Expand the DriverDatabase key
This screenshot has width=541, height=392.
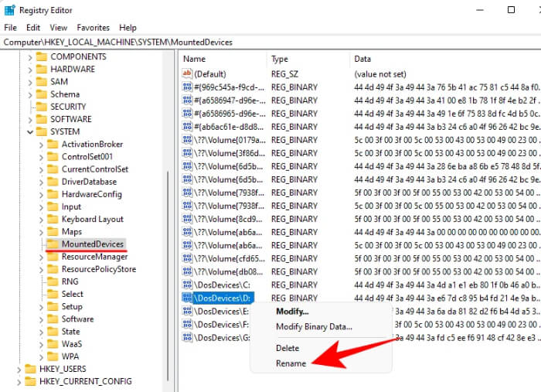[41, 182]
